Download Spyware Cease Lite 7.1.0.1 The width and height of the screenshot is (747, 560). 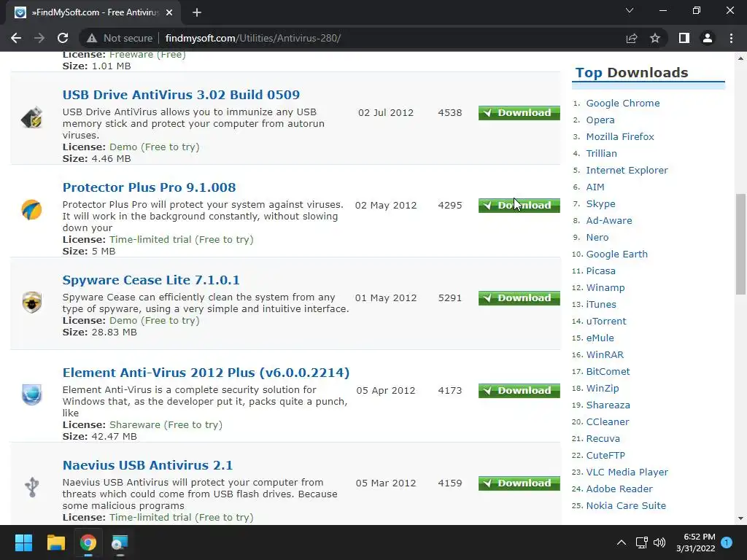click(x=519, y=297)
